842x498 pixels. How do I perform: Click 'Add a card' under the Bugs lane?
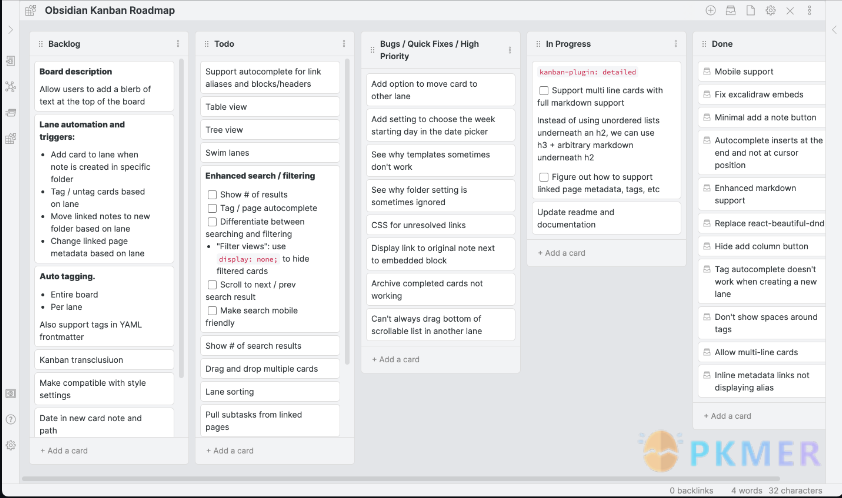pyautogui.click(x=396, y=359)
